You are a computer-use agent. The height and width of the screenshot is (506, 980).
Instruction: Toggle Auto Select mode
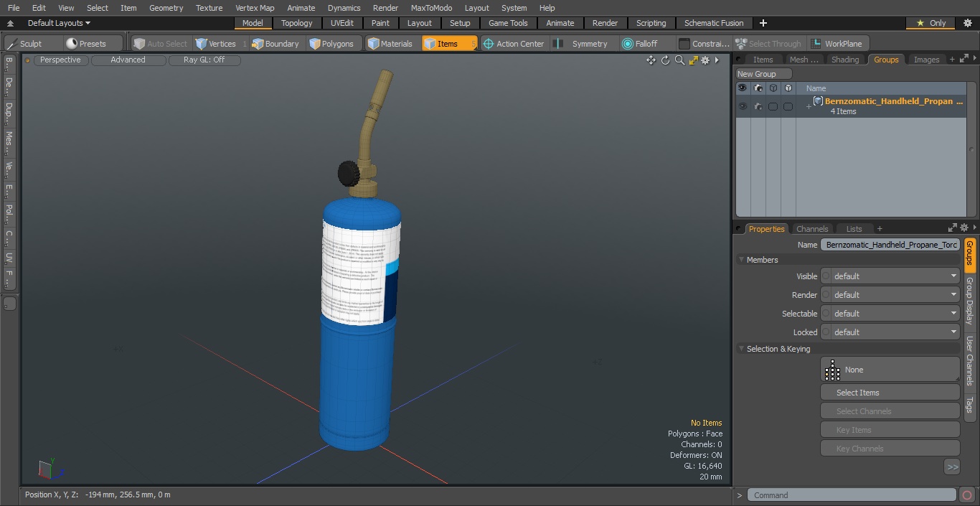point(161,44)
